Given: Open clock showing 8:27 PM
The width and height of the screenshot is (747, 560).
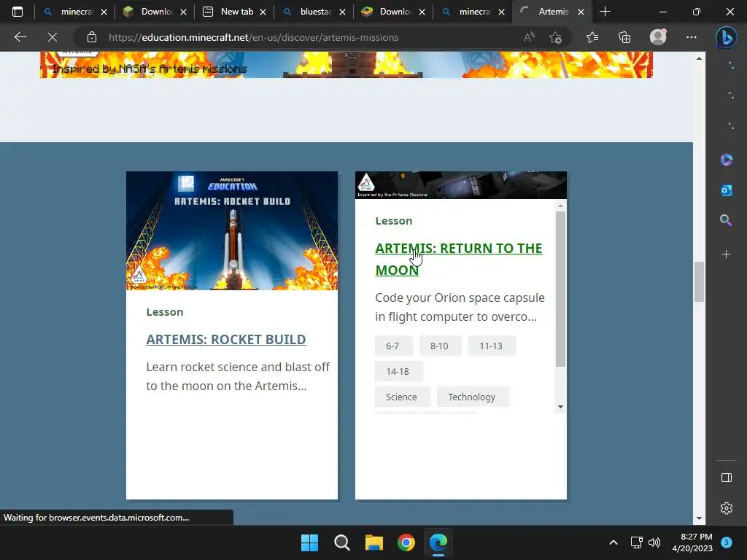Looking at the screenshot, I should pos(692,542).
